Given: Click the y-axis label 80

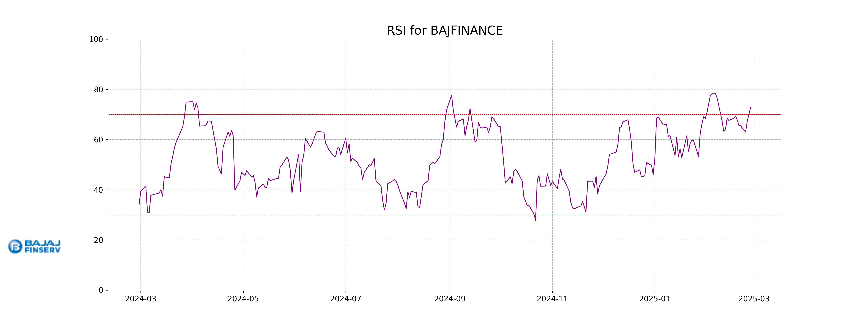Looking at the screenshot, I should [98, 89].
